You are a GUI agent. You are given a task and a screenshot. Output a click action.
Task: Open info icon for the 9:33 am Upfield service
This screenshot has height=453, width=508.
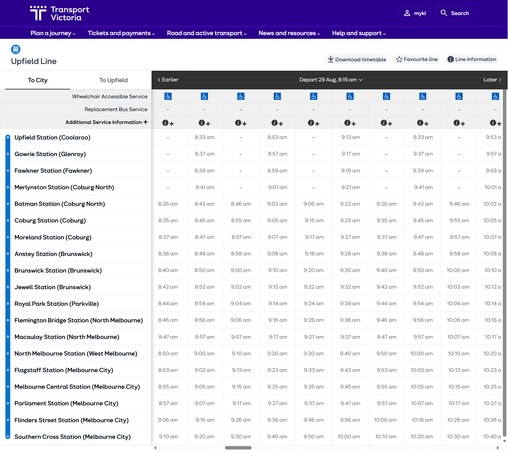(423, 123)
